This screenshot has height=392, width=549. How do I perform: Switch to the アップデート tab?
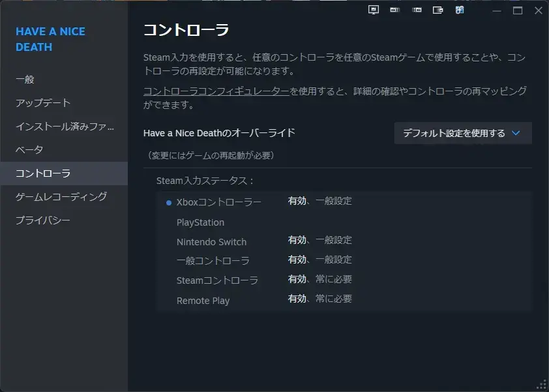tap(64, 103)
